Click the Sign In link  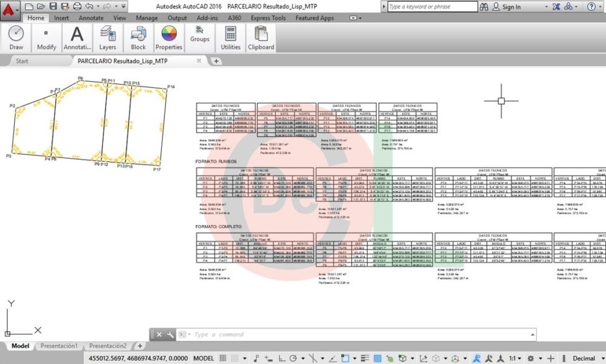tap(511, 7)
